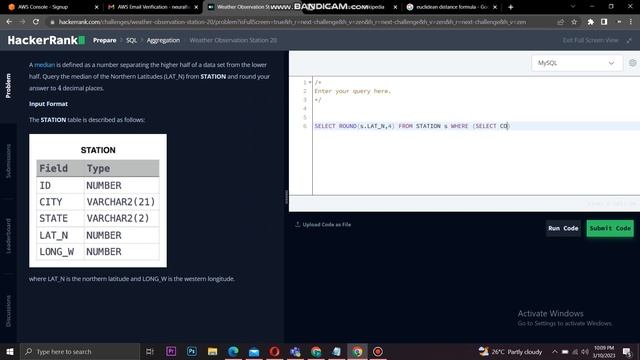Exit full screen via arrows icon
Viewport: 640px width, 360px height.
(629, 40)
